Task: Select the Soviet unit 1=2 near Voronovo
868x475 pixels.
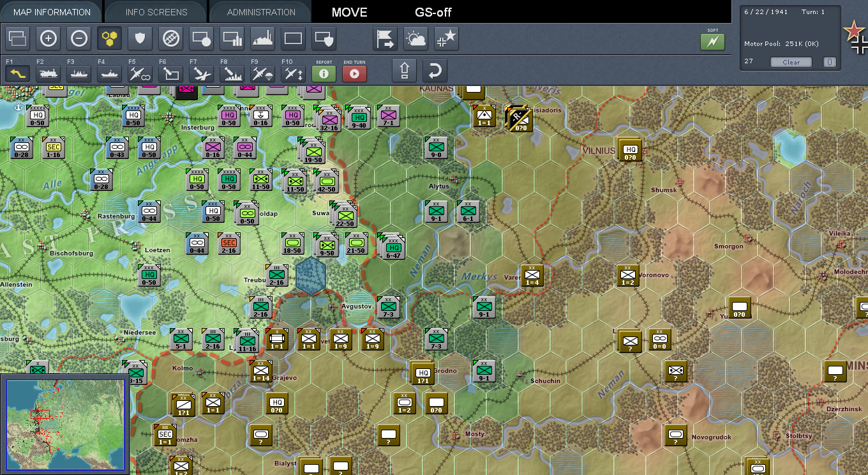Action: [628, 276]
